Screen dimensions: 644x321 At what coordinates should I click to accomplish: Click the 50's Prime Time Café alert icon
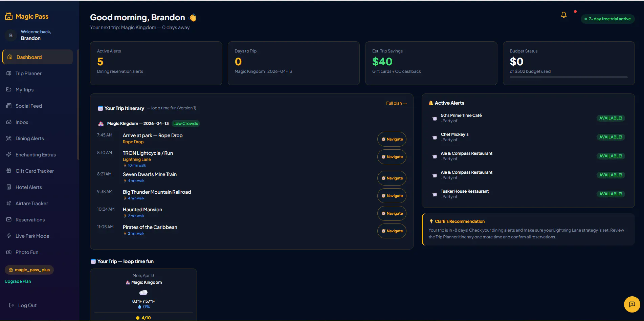click(435, 119)
